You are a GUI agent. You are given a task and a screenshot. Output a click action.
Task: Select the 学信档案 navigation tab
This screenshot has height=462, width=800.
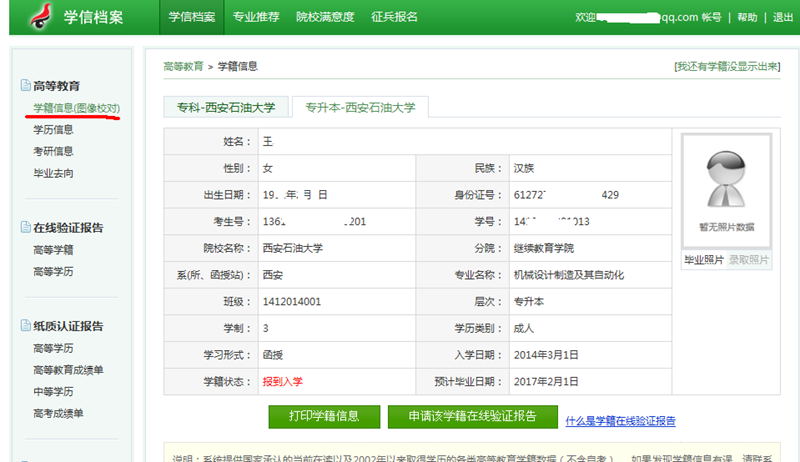pyautogui.click(x=192, y=17)
